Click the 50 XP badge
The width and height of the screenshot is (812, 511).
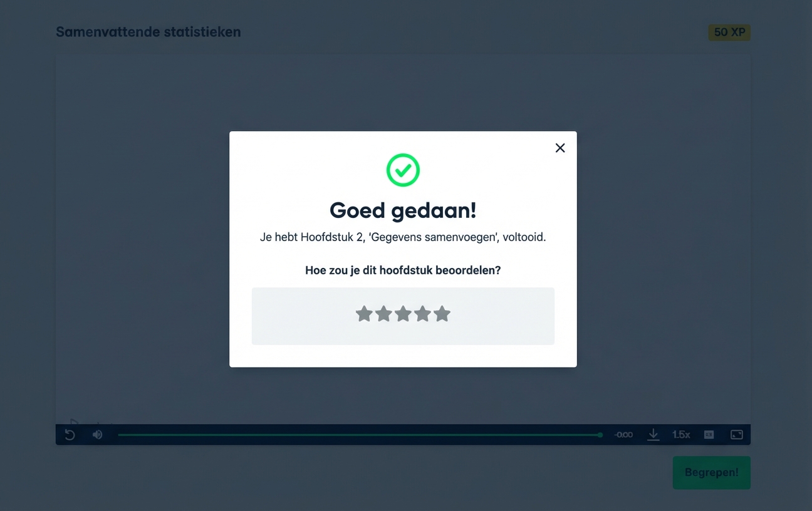pos(729,32)
